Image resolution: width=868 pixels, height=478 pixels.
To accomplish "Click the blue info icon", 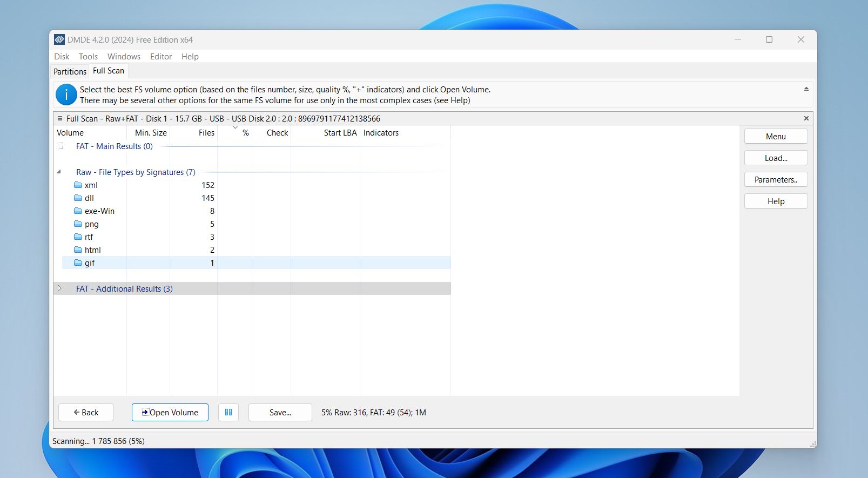I will pyautogui.click(x=66, y=95).
